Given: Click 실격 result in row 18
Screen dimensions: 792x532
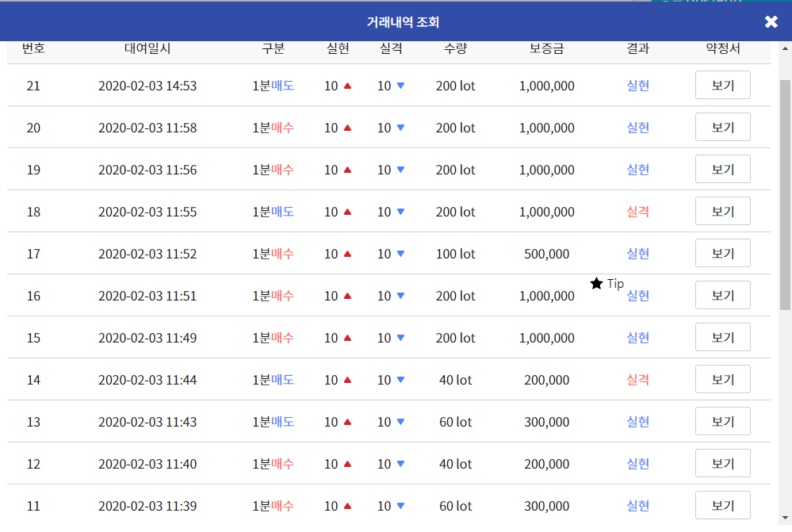Looking at the screenshot, I should point(638,212).
